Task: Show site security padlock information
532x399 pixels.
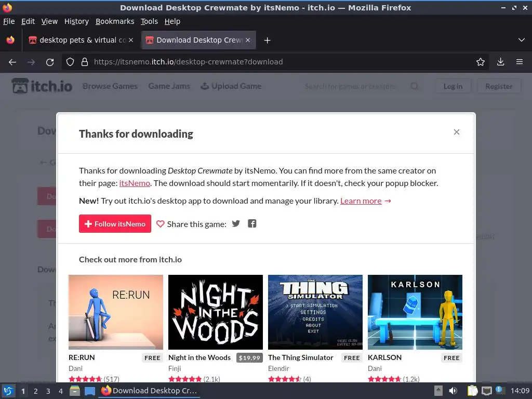Action: tap(85, 62)
